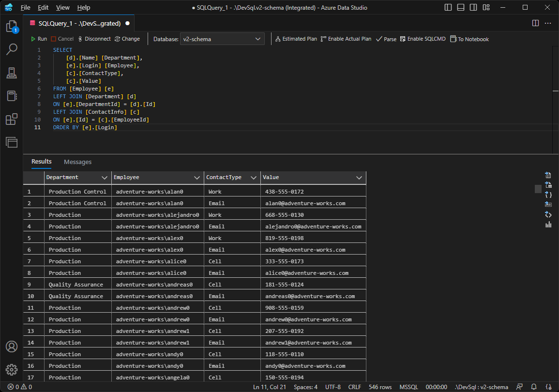Parse the query
This screenshot has height=392, width=559.
(x=386, y=39)
